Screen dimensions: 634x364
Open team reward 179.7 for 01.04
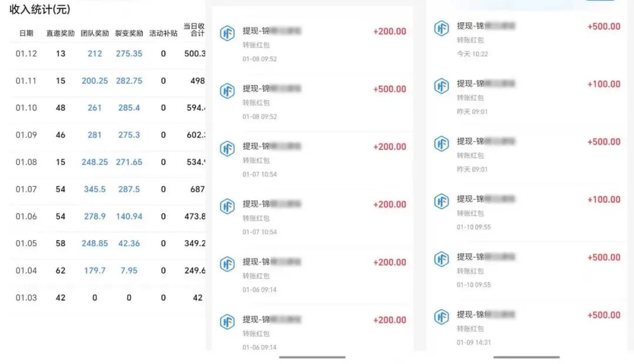pos(95,270)
